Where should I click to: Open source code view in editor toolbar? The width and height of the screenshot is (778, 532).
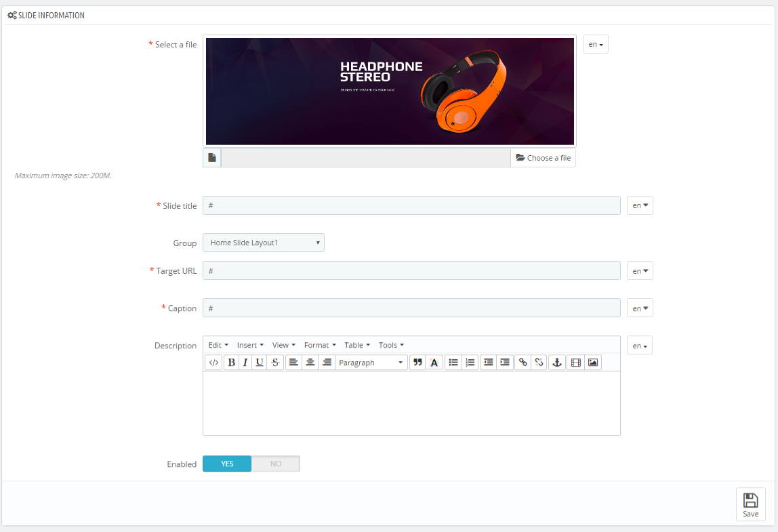coord(214,363)
